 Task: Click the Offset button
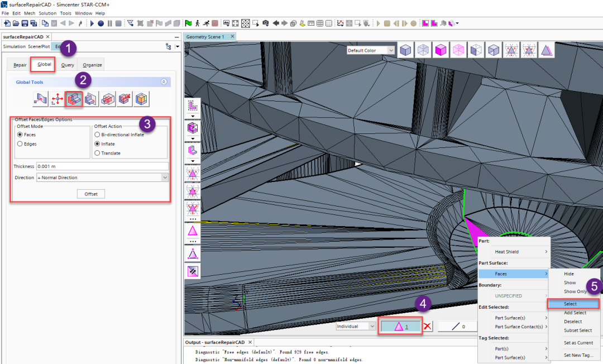(x=91, y=194)
